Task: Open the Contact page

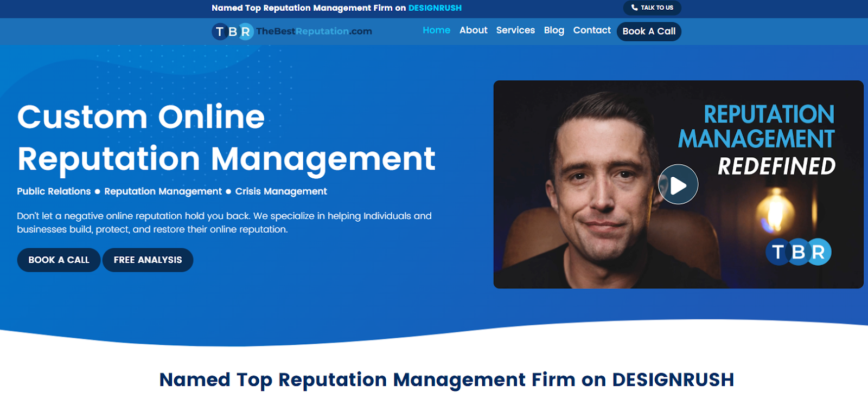Action: (x=592, y=30)
